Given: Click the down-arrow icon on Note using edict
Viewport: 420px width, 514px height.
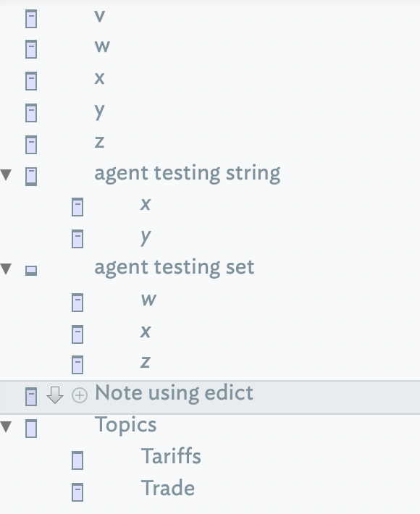Looking at the screenshot, I should (55, 395).
